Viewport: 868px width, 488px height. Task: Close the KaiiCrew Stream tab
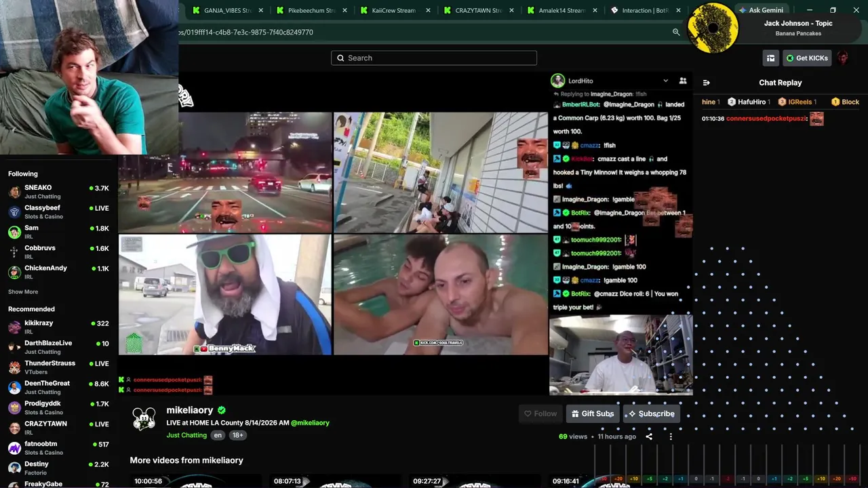[429, 10]
